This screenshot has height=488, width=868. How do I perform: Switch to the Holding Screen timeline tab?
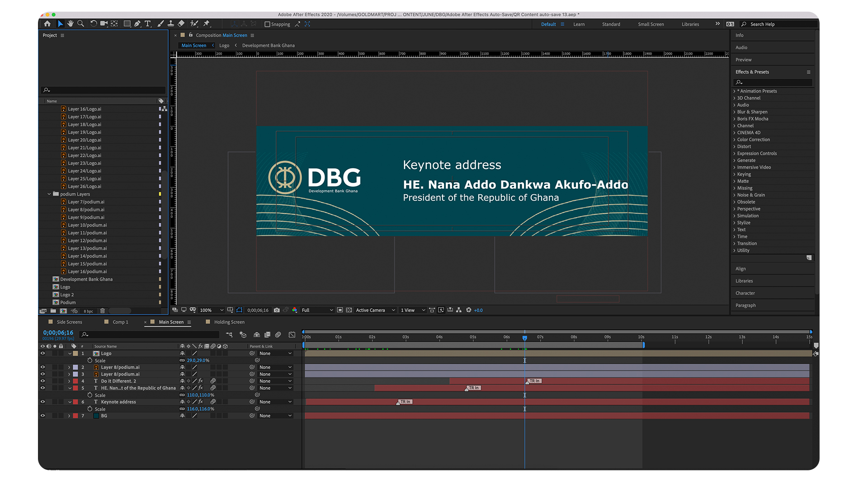pyautogui.click(x=229, y=323)
